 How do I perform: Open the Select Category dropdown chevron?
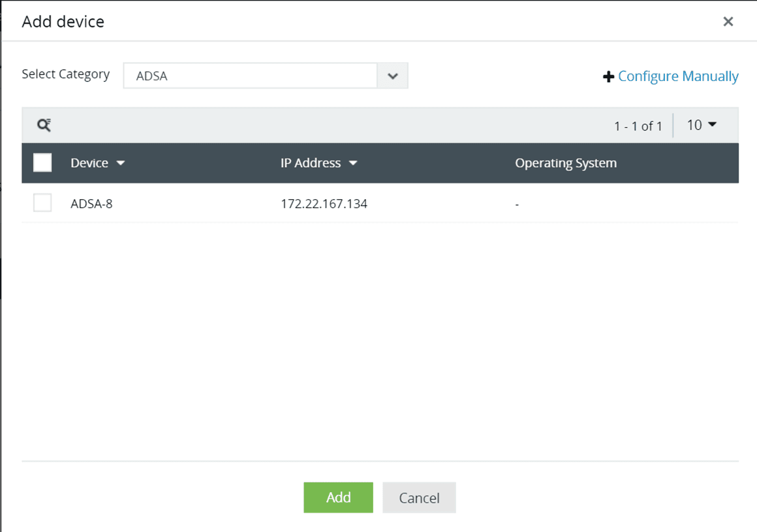point(393,76)
